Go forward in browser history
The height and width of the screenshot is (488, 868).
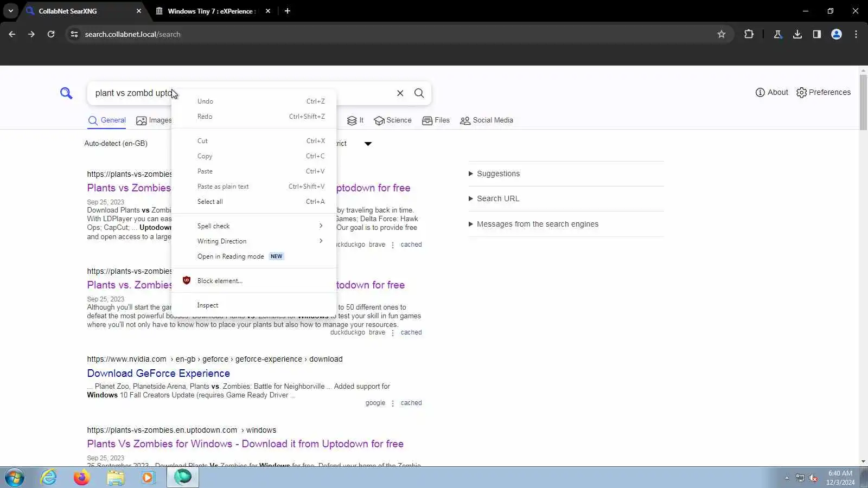[x=31, y=34]
